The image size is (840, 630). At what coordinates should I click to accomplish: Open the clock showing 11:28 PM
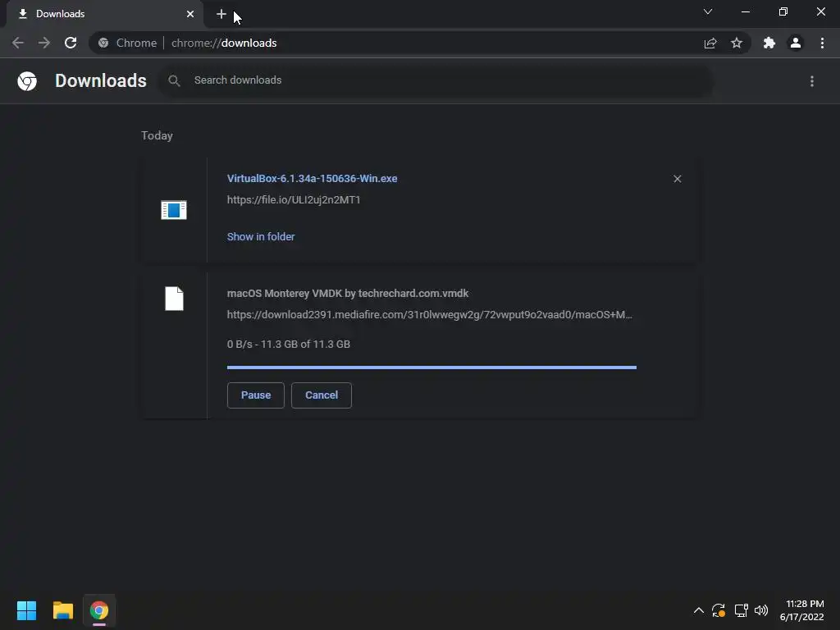click(802, 610)
